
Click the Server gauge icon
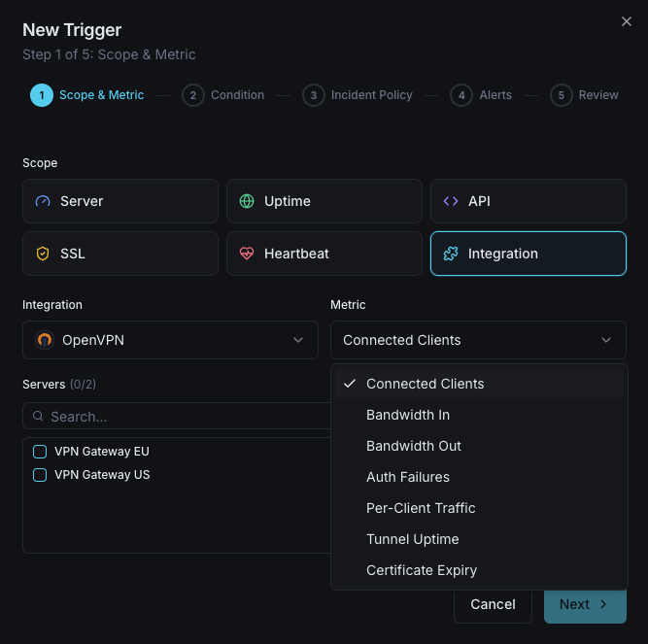point(43,201)
